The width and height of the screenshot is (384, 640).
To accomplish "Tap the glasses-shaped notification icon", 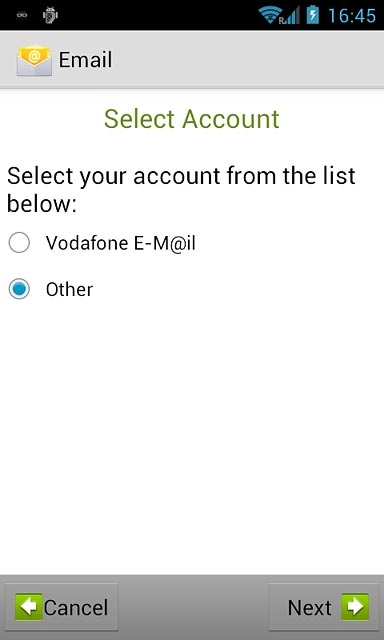I will click(22, 15).
